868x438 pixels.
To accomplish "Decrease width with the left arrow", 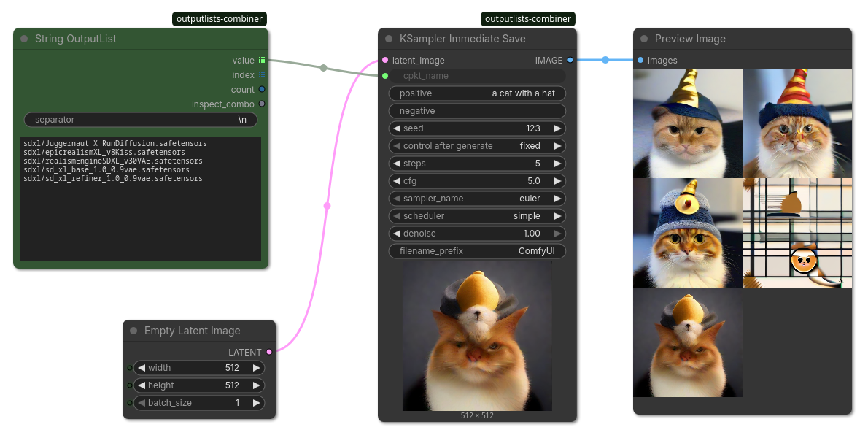I will point(142,368).
